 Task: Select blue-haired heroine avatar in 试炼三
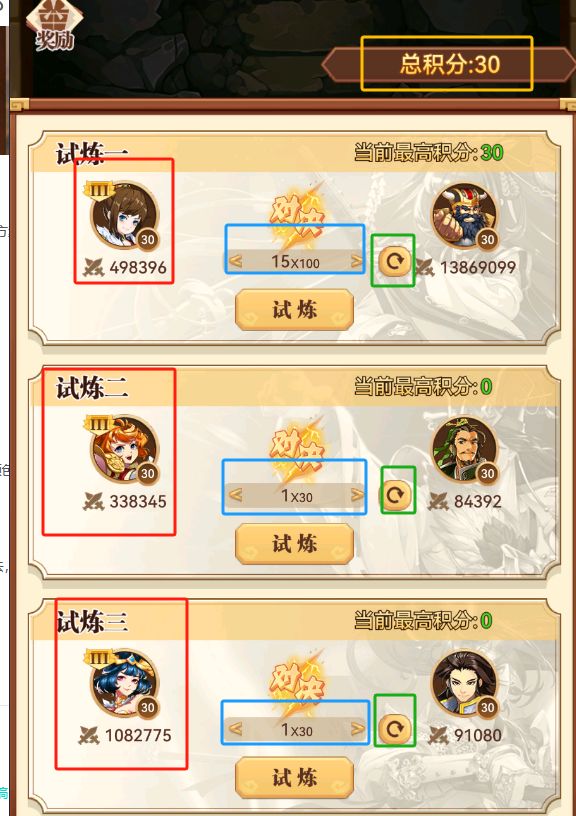click(124, 683)
